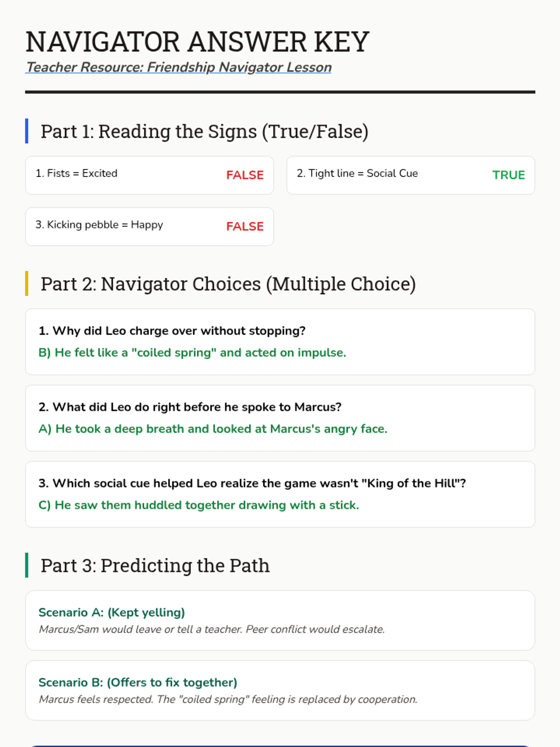Select the 'Tight line = Social Cue' statement
Screen dimensions: 560x747
pos(357,173)
